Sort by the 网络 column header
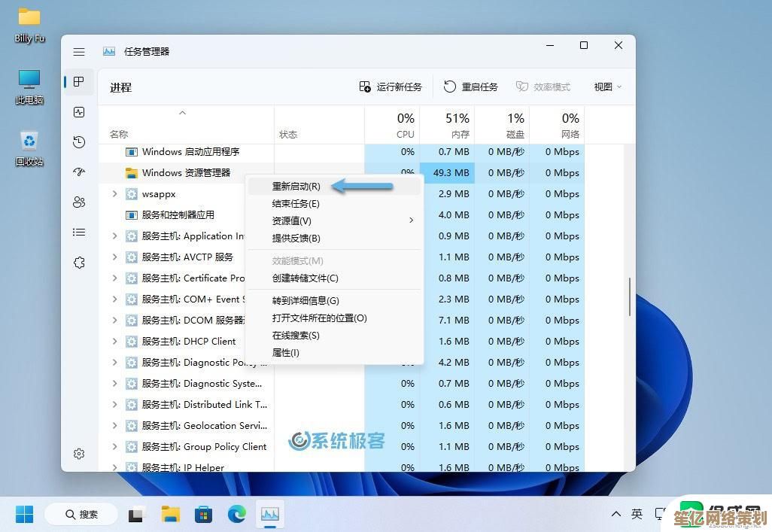This screenshot has height=532, width=772. tap(557, 125)
